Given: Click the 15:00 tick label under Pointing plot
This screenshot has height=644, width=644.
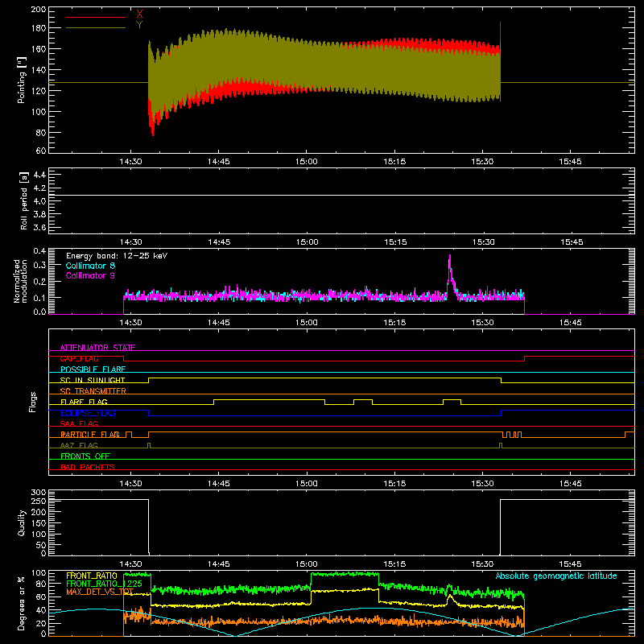Looking at the screenshot, I should point(307,162).
